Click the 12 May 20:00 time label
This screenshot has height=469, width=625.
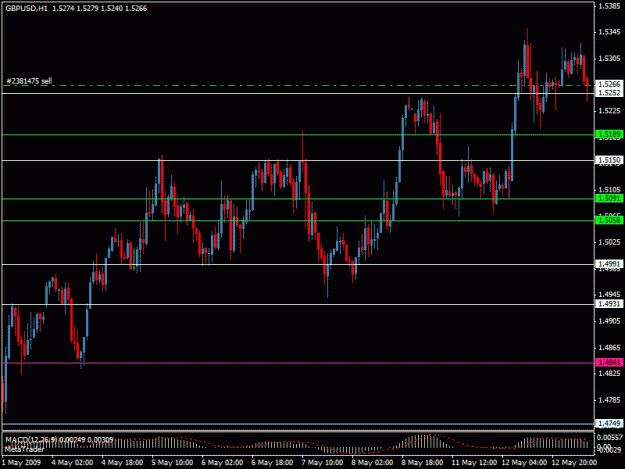(x=574, y=463)
